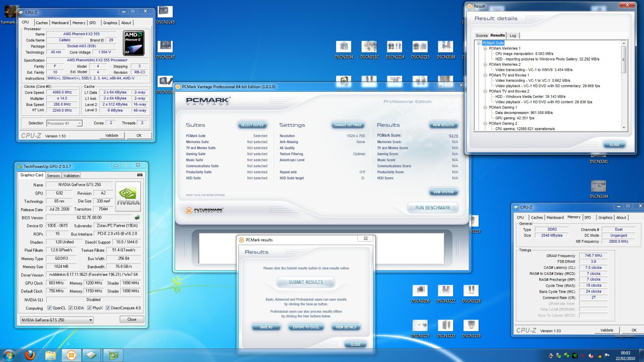Screen dimensions: 644x362
Task: Collapse the PCMark Gaming 2 node
Action: (x=485, y=124)
